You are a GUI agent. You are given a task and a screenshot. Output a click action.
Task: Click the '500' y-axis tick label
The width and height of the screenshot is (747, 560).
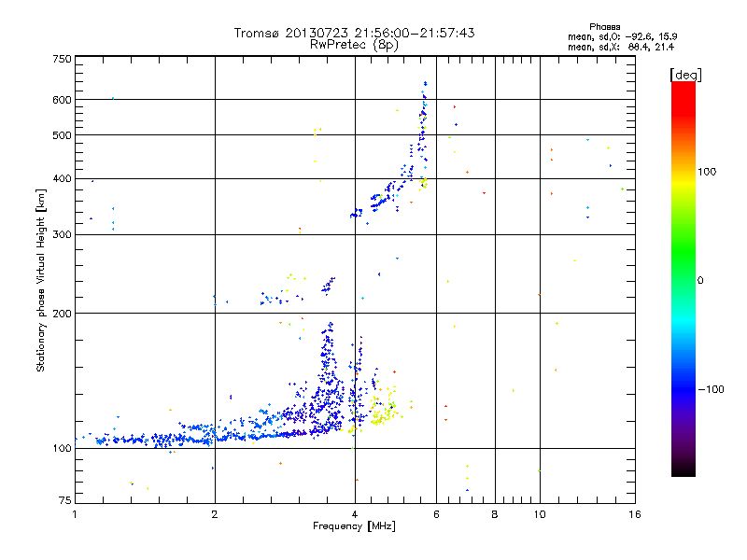(62, 135)
